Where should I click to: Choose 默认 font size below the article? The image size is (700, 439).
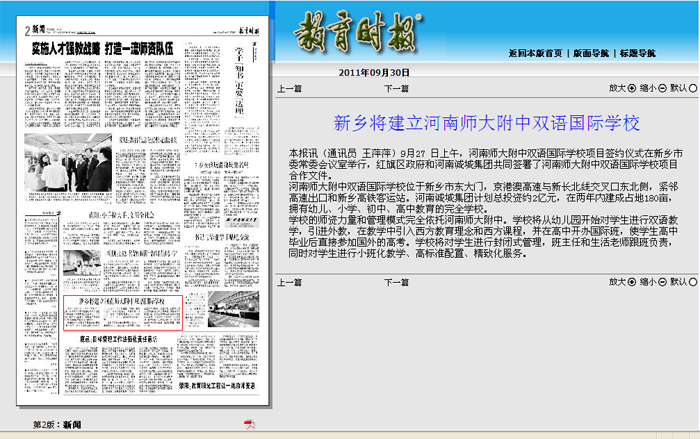point(692,283)
